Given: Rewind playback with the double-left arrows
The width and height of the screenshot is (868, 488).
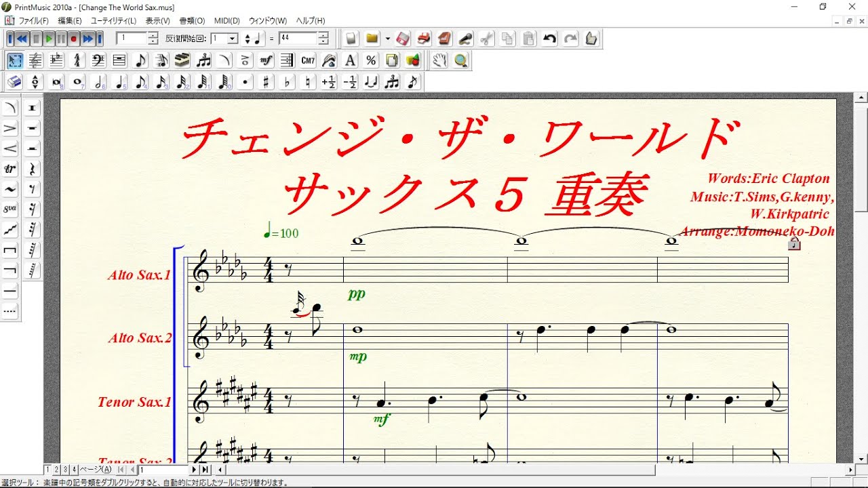Looking at the screenshot, I should click(x=22, y=39).
